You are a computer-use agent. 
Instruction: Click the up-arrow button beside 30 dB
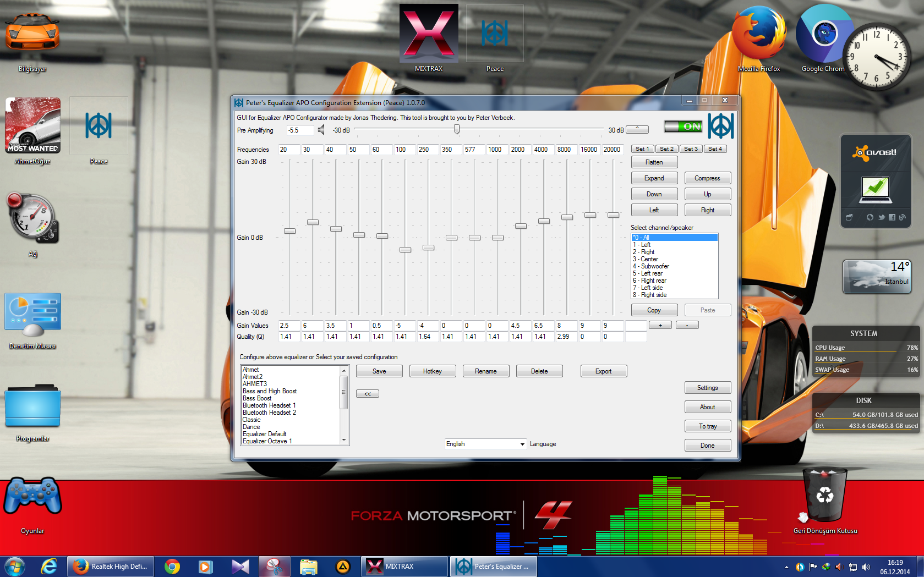tap(637, 129)
